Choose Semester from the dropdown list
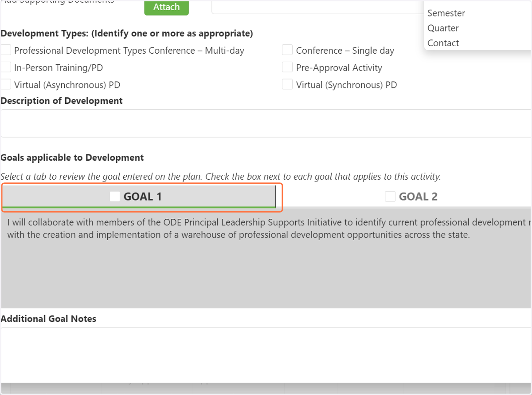 446,13
